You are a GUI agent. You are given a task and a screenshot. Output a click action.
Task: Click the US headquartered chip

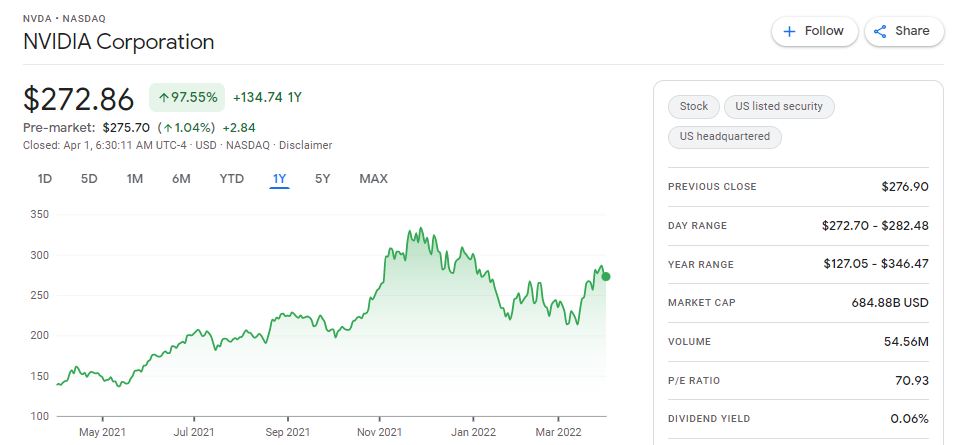(x=725, y=136)
